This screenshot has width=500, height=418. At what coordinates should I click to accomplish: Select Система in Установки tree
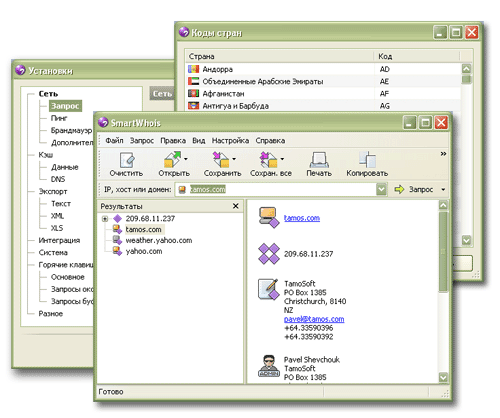[x=53, y=253]
